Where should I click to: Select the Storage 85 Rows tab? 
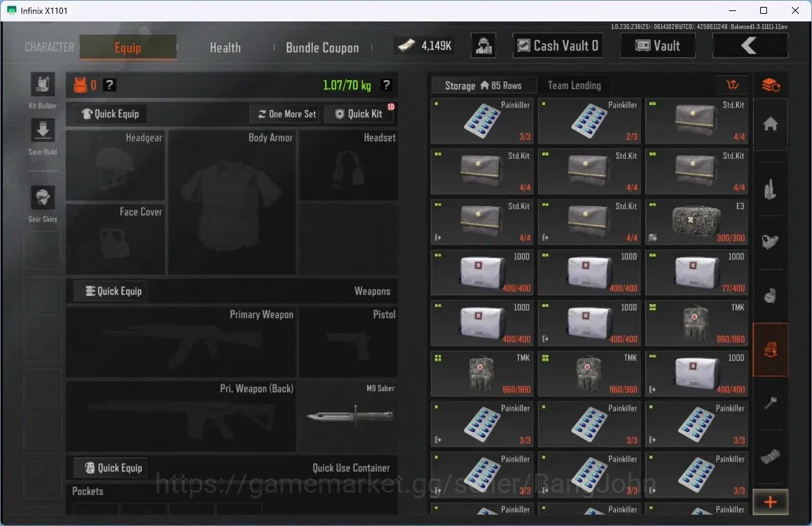[483, 86]
